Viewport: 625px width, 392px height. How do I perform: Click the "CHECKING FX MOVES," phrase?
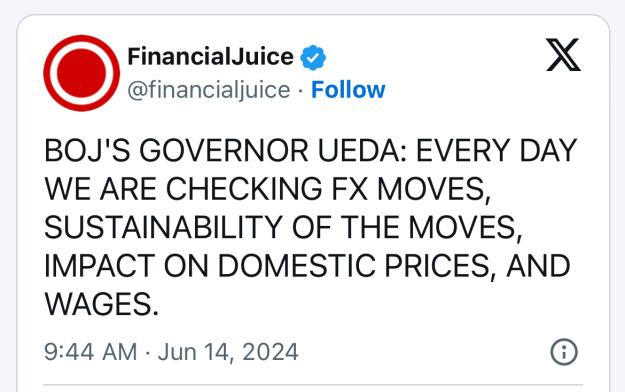click(x=328, y=189)
